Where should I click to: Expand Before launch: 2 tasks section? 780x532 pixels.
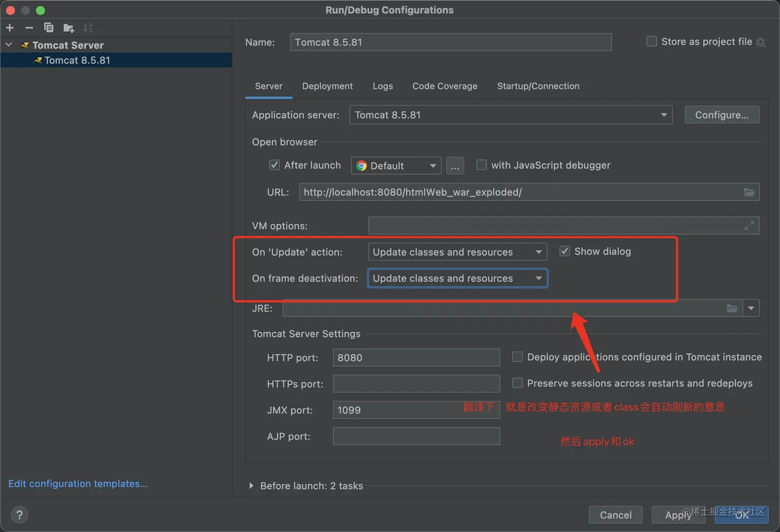point(251,486)
